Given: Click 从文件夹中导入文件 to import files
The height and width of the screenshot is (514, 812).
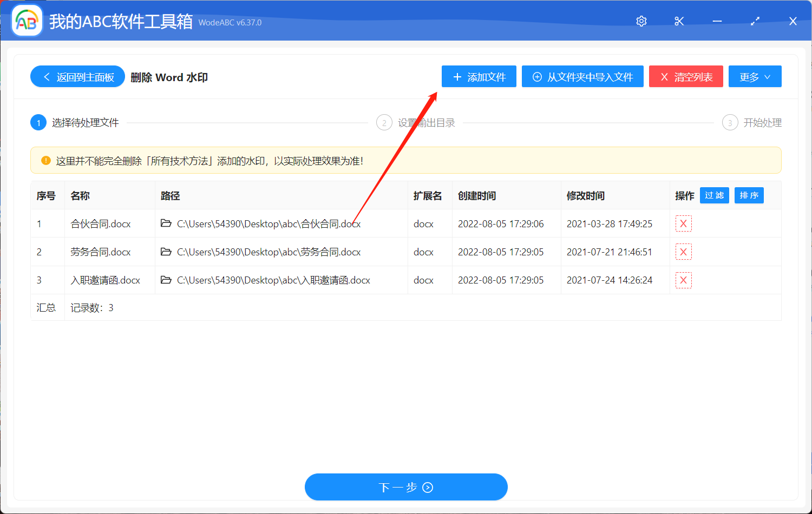Looking at the screenshot, I should click(582, 76).
